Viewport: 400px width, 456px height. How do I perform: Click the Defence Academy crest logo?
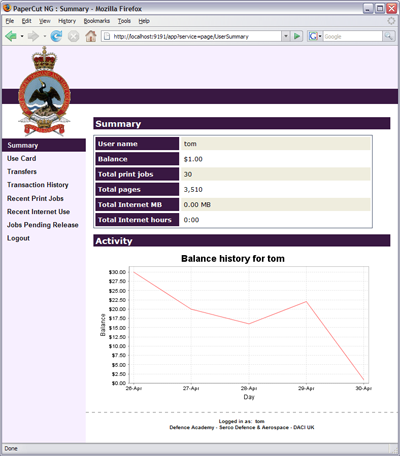point(44,92)
